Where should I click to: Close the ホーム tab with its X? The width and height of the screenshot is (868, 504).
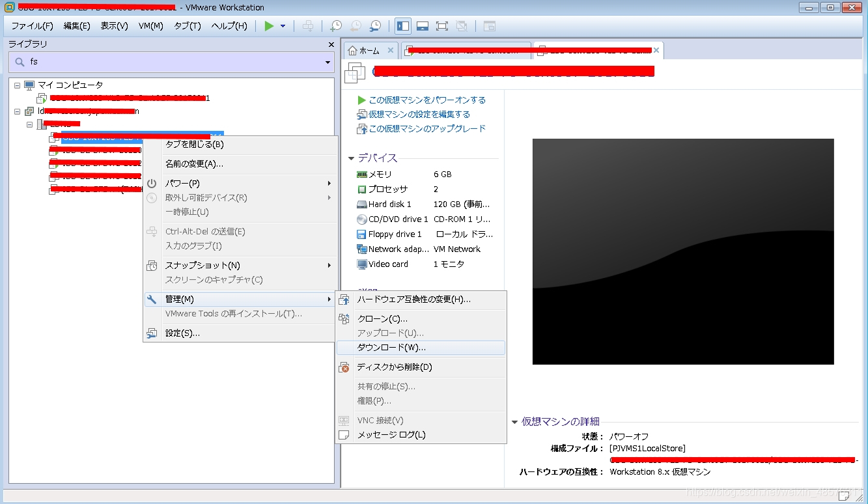pos(391,50)
